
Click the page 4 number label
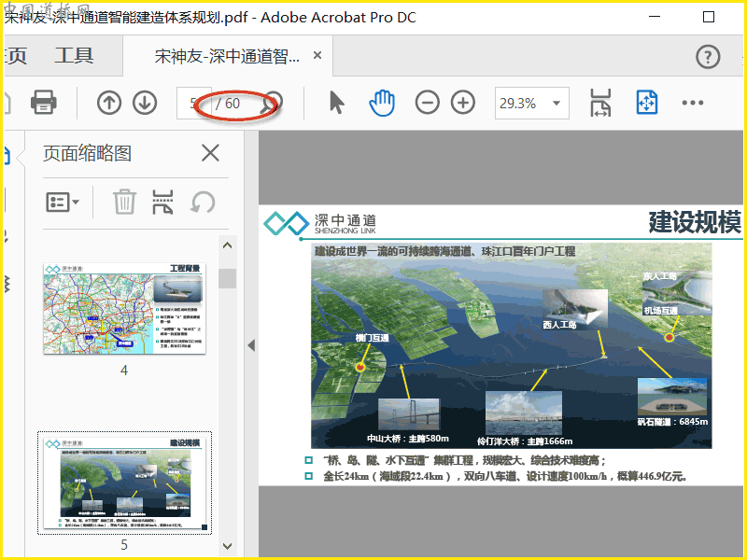[x=124, y=370]
